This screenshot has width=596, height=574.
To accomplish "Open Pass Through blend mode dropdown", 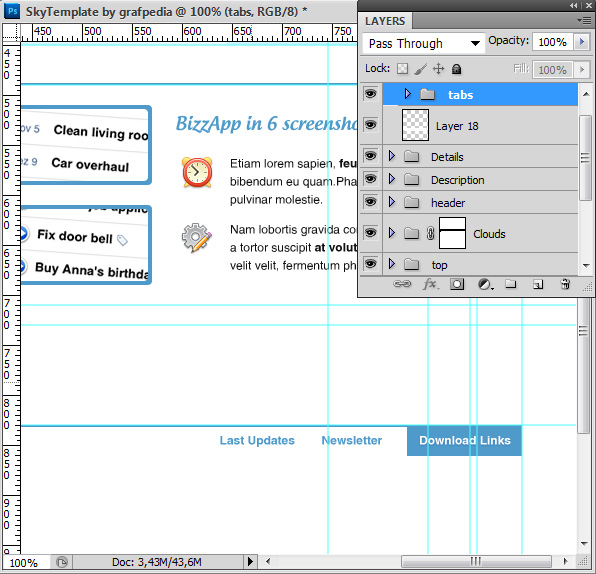I will point(424,43).
